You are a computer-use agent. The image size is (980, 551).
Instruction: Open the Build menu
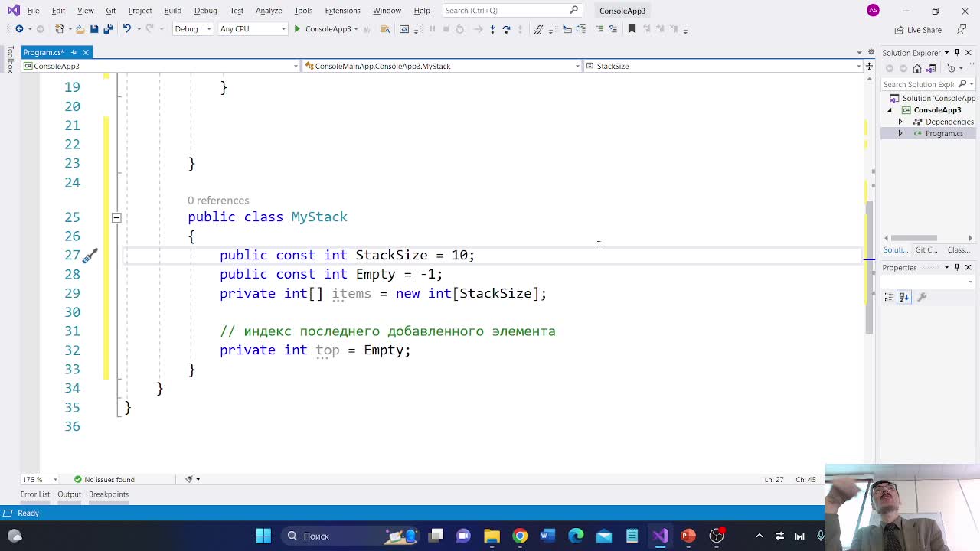tap(172, 11)
